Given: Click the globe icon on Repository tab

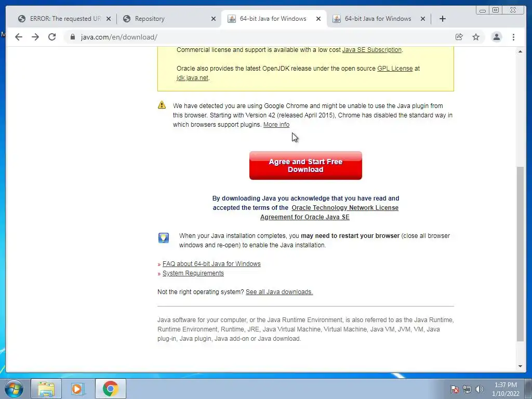Looking at the screenshot, I should tap(127, 19).
